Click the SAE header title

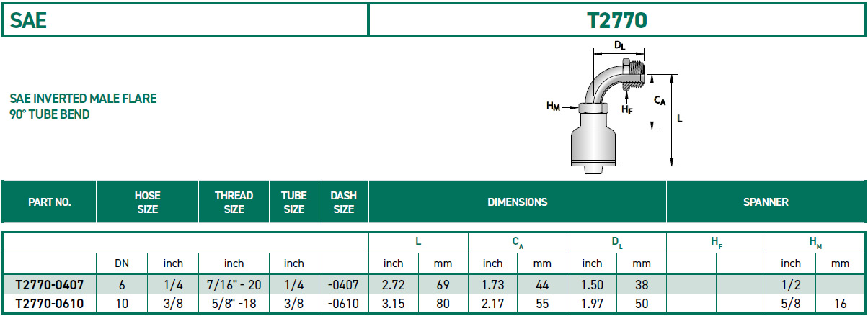(x=29, y=20)
